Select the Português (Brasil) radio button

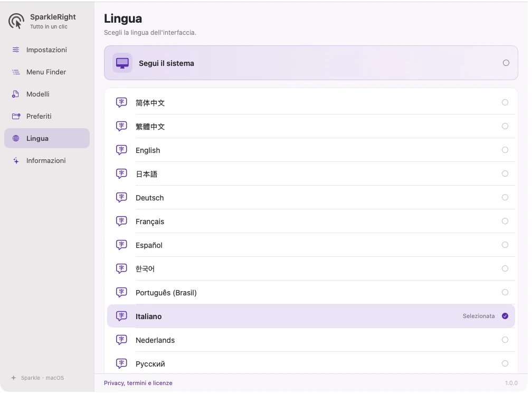(x=505, y=292)
